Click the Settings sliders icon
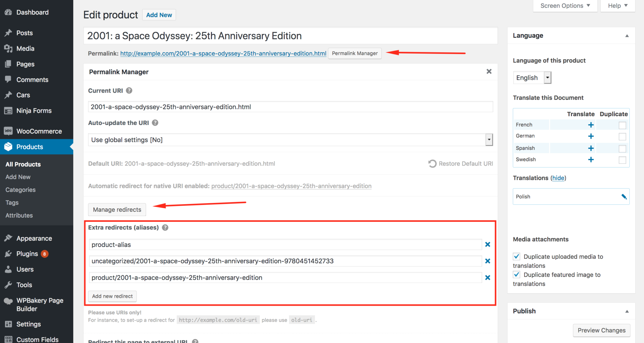Screen dimensions: 644x343 pos(8,324)
